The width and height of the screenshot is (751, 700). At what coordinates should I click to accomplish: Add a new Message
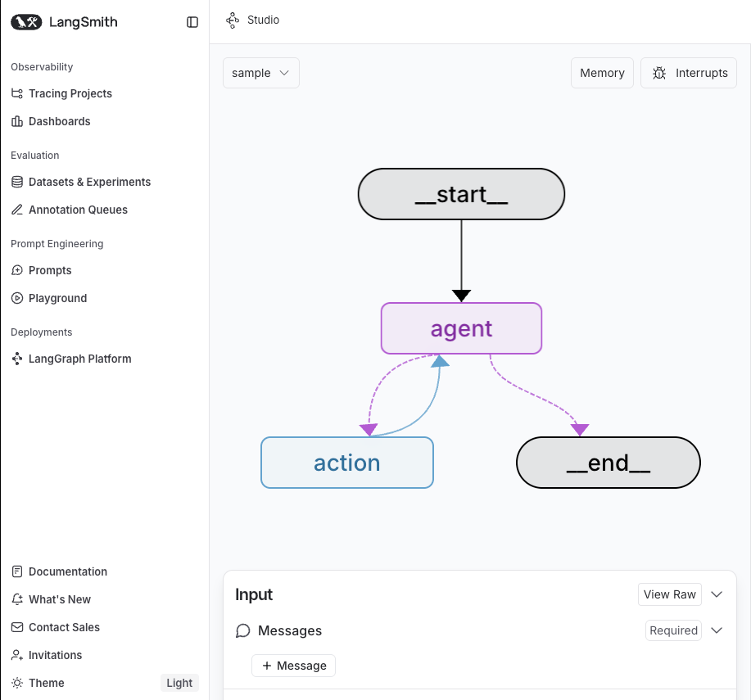click(293, 666)
